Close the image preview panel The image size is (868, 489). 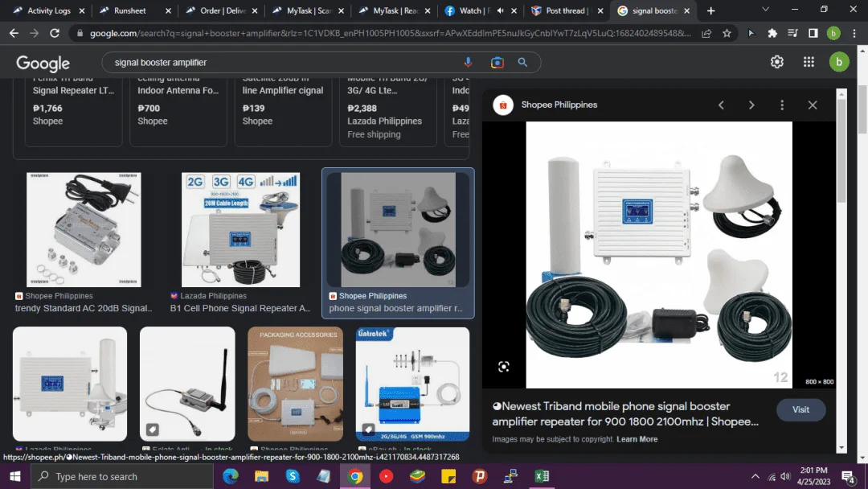click(812, 105)
